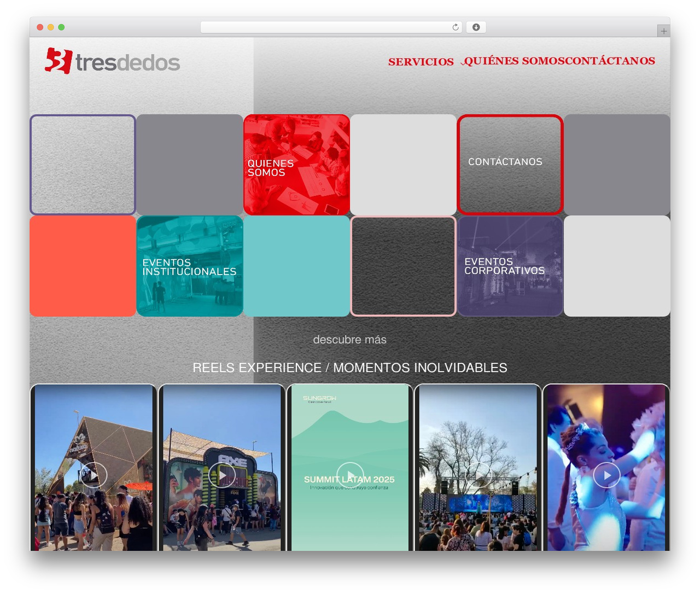Select the QUIENES SOMOS red tile
Viewport: 700px width, 593px height.
pos(296,165)
